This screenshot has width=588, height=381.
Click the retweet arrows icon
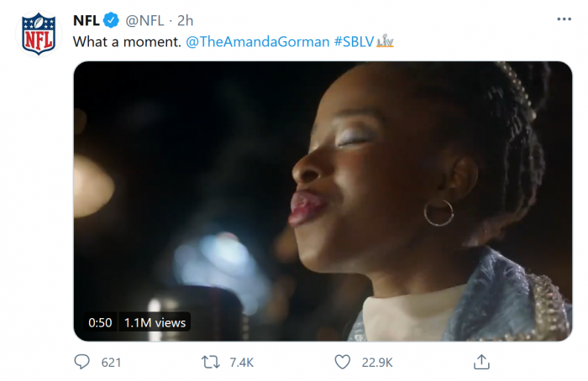[213, 363]
